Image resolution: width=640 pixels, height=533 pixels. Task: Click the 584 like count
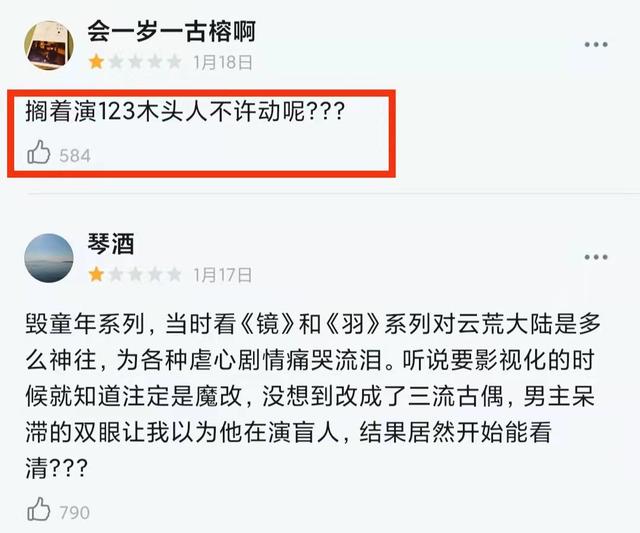(x=75, y=155)
